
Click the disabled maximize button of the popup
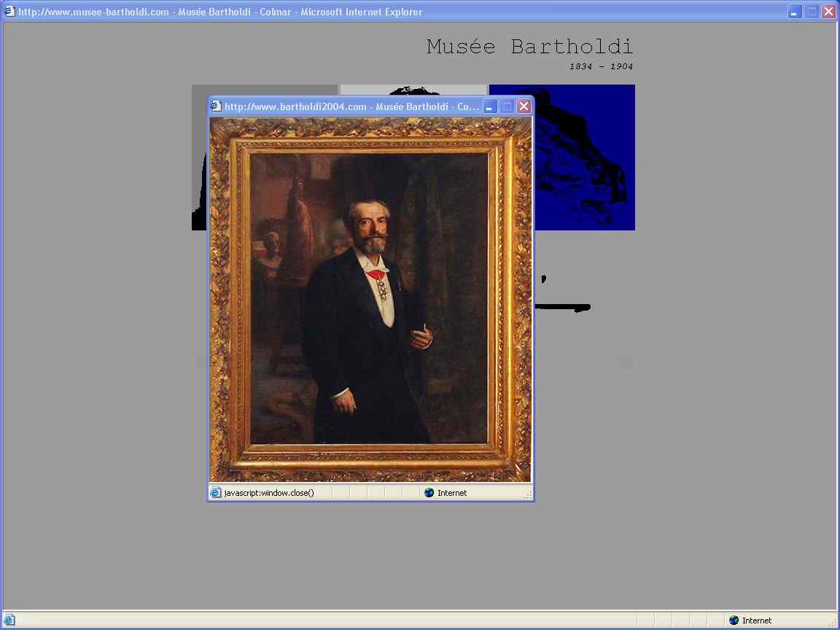507,106
